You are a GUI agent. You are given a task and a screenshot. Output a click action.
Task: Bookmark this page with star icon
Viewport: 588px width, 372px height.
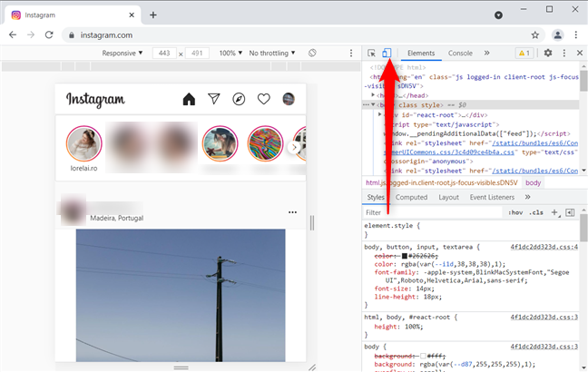[535, 35]
